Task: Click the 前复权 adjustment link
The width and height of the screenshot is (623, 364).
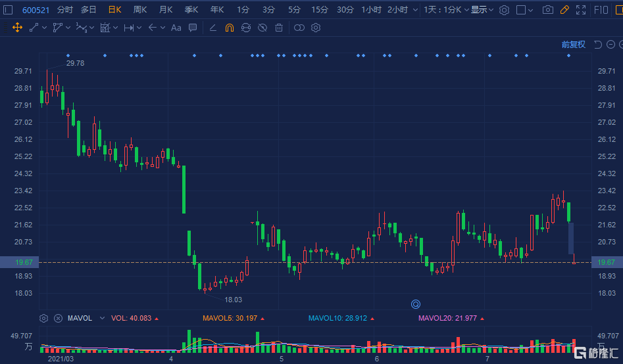Action: (x=573, y=45)
